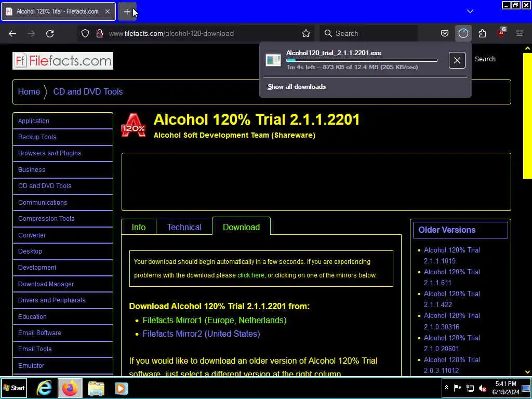Focus the browser Search box
Screen dimensions: 532x399
[x=370, y=33]
